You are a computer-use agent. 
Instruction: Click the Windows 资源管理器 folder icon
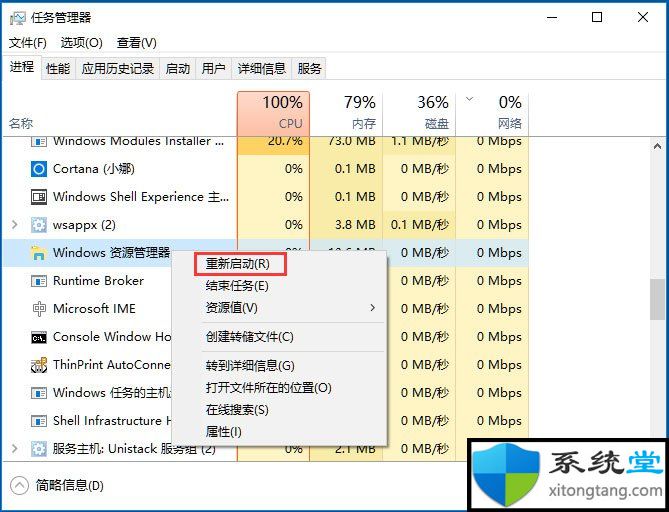point(39,253)
